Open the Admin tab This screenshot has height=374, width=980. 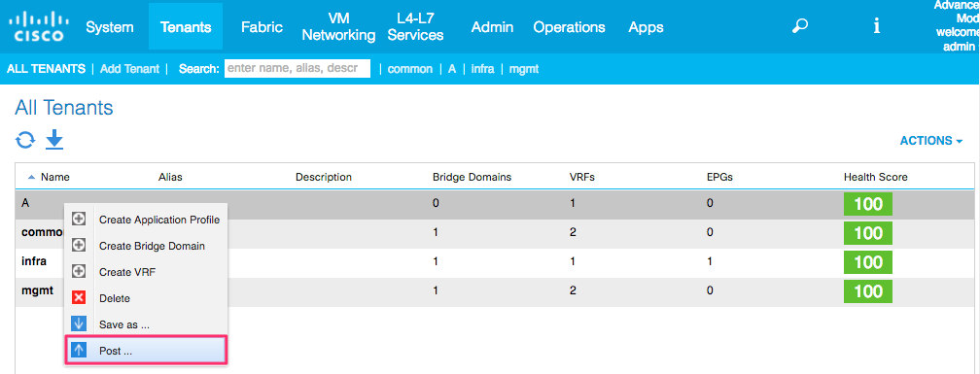tap(493, 27)
